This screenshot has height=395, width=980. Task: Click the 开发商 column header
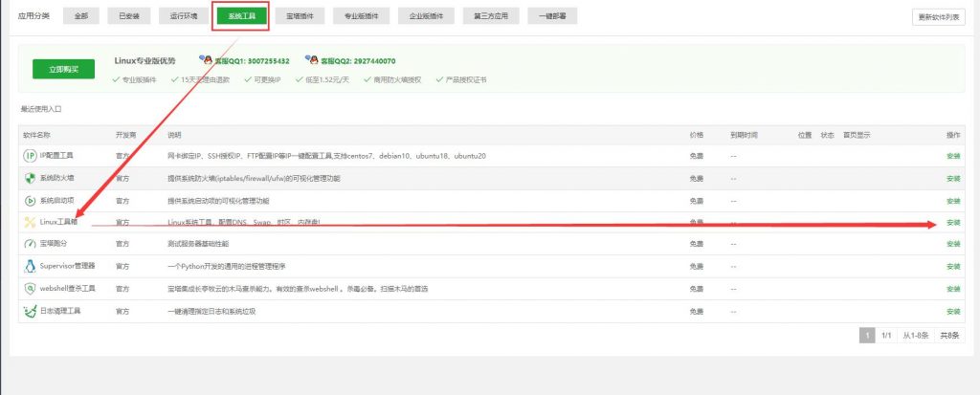tap(125, 135)
